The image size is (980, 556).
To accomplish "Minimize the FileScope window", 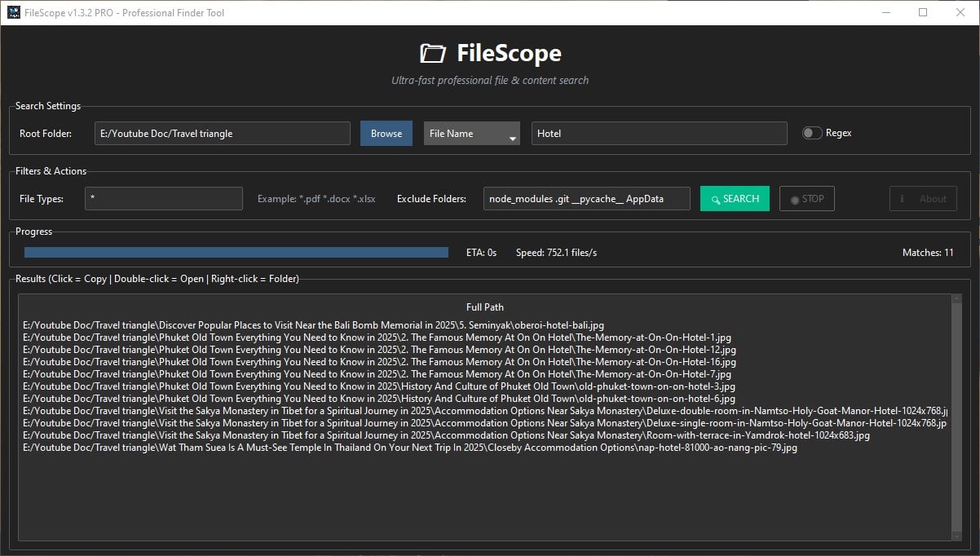I will (886, 12).
